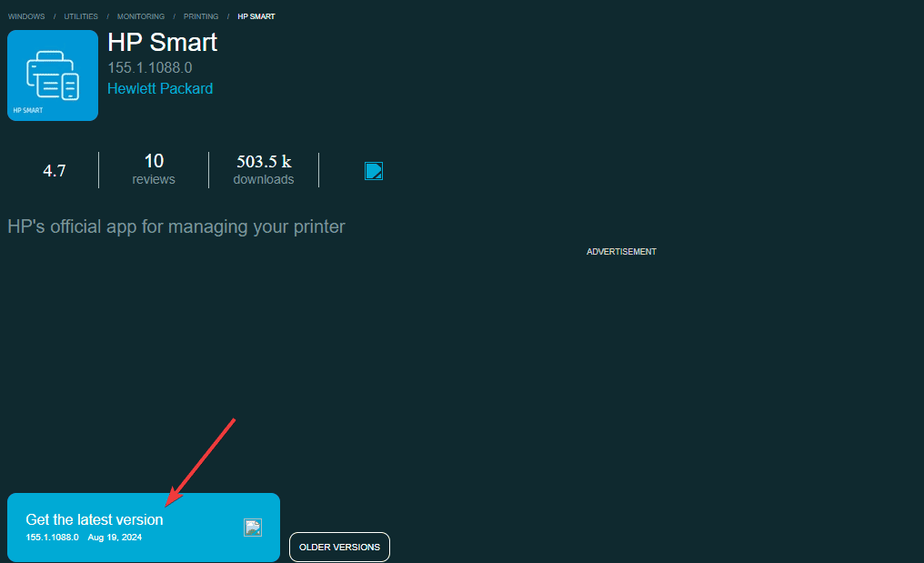The height and width of the screenshot is (563, 924).
Task: Open the Hewlett Packard developer link
Action: pos(160,88)
